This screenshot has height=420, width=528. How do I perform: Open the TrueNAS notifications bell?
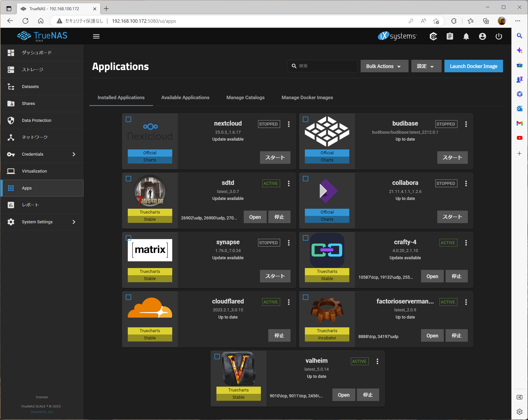tap(466, 36)
